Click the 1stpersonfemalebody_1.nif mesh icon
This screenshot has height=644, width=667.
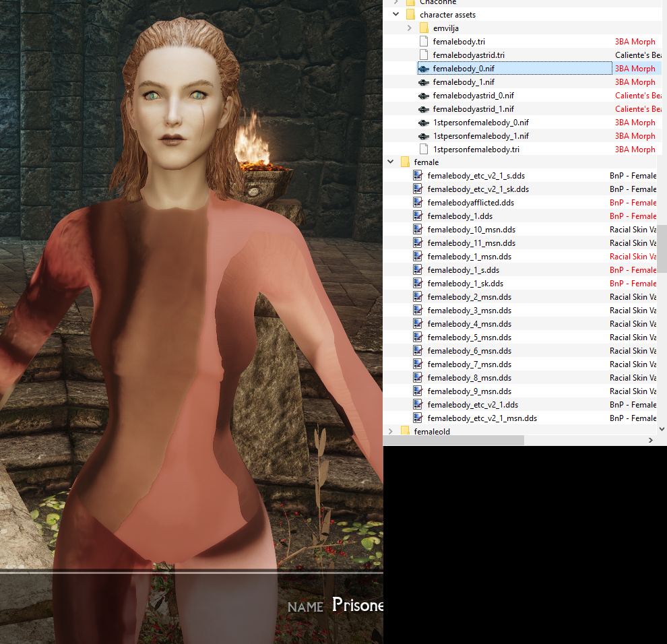[423, 136]
